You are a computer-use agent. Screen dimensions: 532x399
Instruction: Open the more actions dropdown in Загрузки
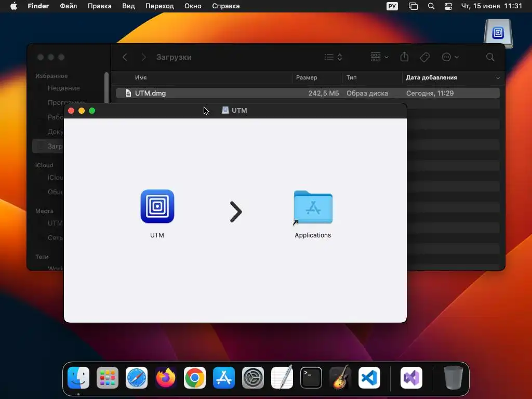coord(450,57)
